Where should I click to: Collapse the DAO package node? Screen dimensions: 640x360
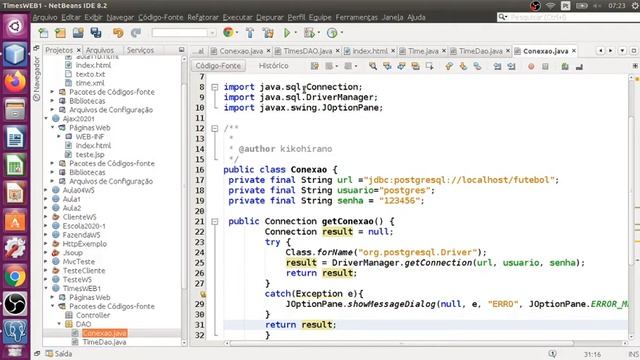click(59, 324)
